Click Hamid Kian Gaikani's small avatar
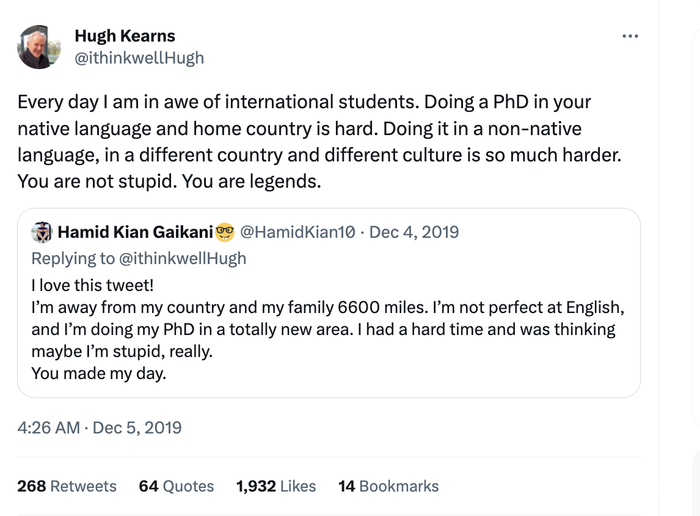The image size is (700, 516). 42,233
